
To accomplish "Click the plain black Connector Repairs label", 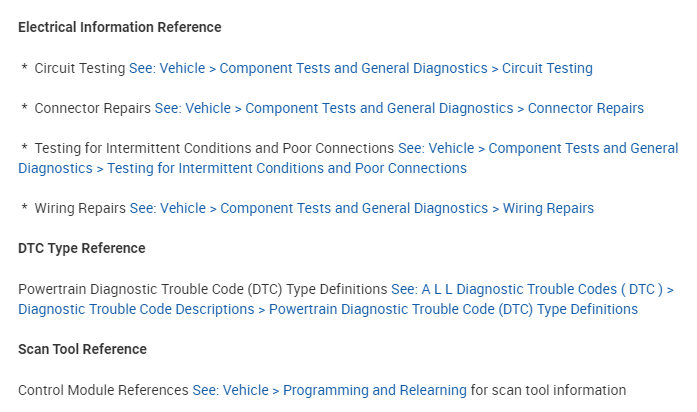I will (93, 108).
